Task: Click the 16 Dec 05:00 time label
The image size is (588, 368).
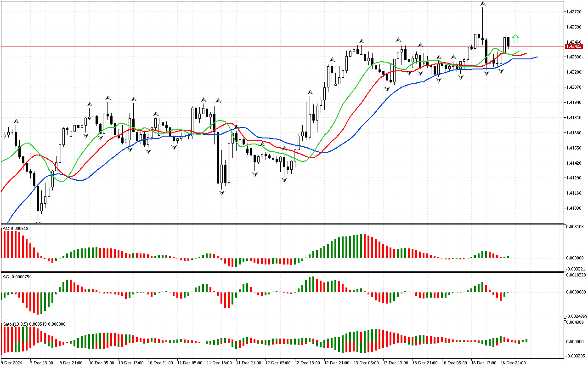Action: point(455,363)
